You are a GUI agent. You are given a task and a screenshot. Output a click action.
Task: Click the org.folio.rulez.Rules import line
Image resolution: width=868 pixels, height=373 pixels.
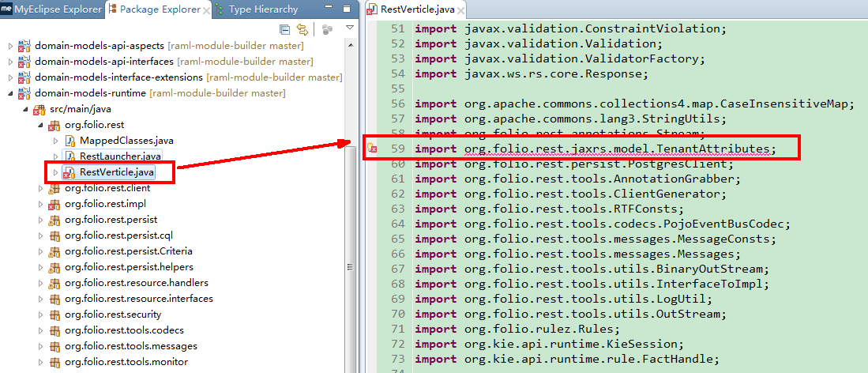(x=517, y=330)
